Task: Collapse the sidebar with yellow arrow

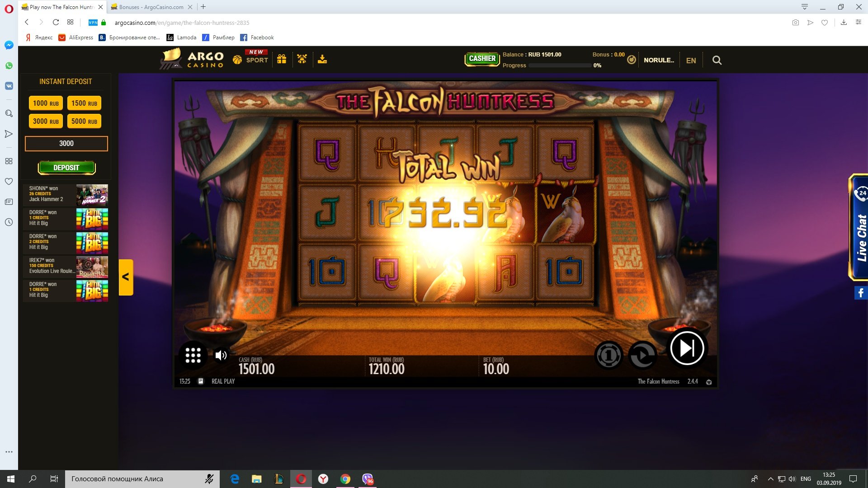Action: point(126,277)
